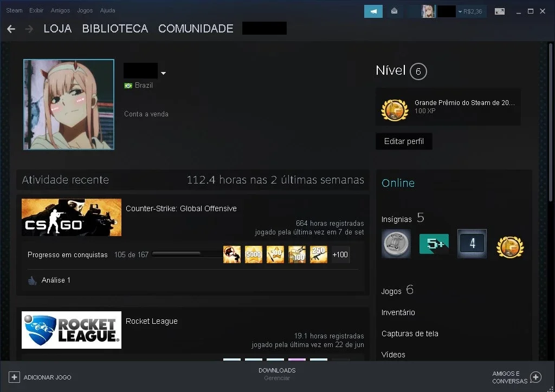Open the account wallet dropdown R$2,36
Screen dimensions: 555x392
(x=470, y=12)
